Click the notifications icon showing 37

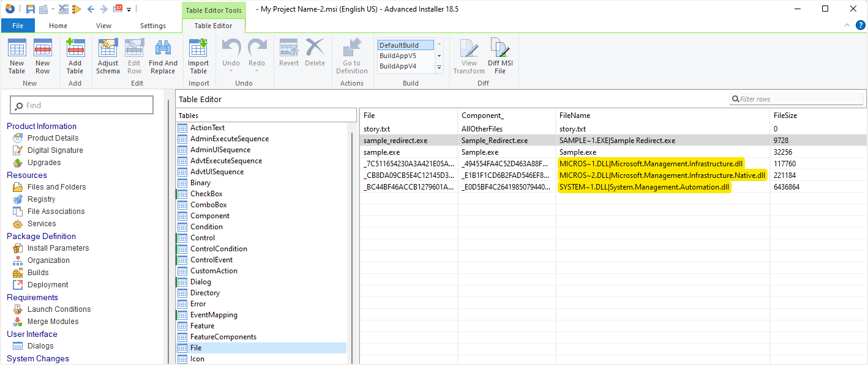(x=118, y=9)
